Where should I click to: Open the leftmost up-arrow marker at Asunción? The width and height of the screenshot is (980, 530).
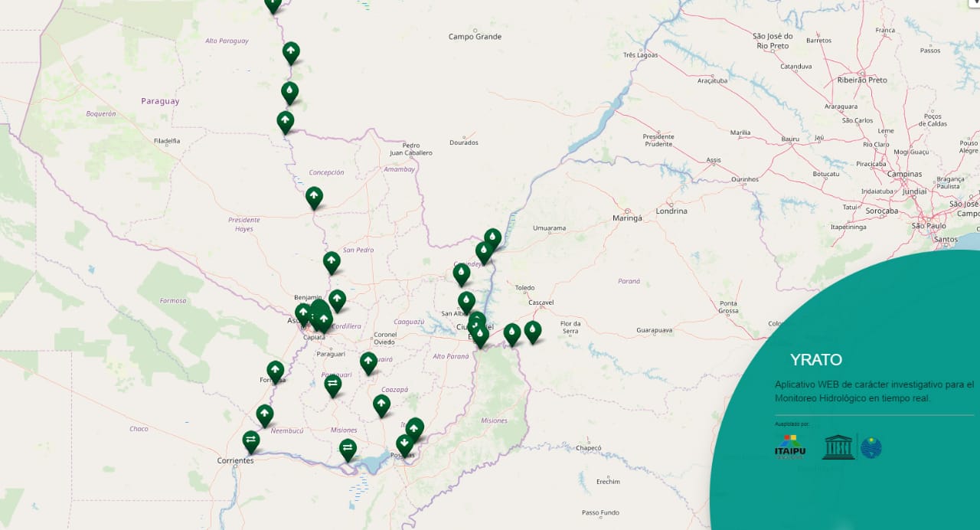click(x=304, y=314)
